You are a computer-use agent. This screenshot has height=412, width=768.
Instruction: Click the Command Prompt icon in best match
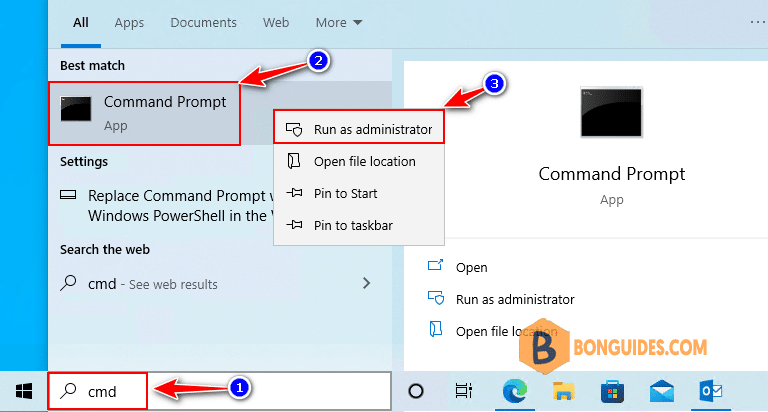[x=75, y=108]
